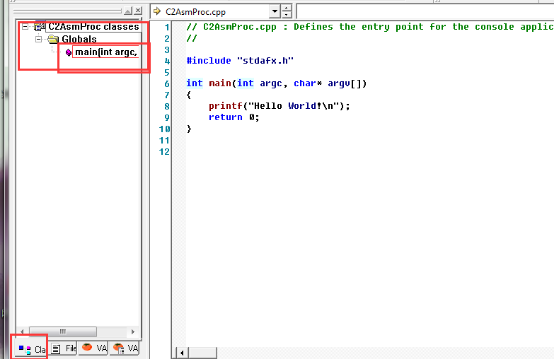Click the down arrow of the stepper

point(287,15)
